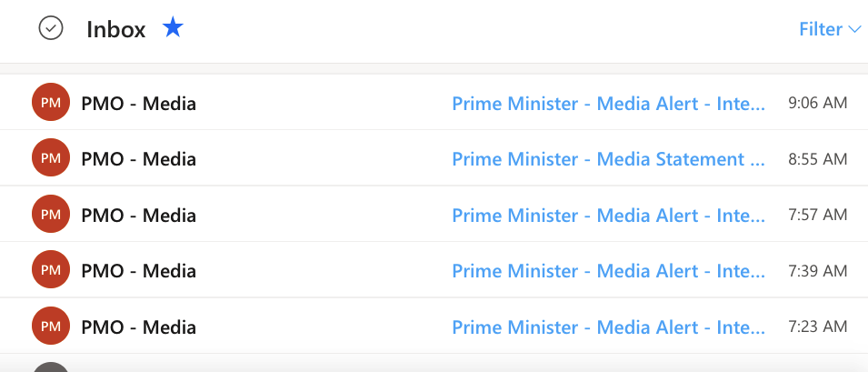Click the Inbox folder title
This screenshot has height=372, width=868.
tap(115, 29)
